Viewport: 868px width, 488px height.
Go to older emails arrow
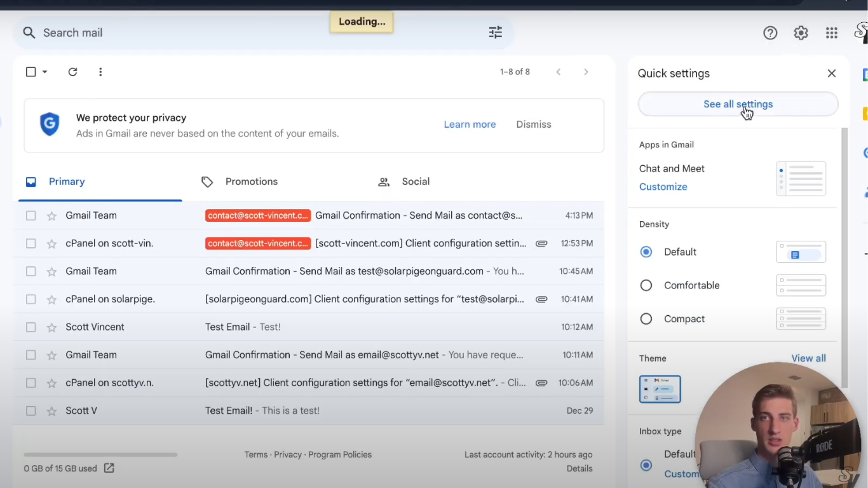(586, 72)
